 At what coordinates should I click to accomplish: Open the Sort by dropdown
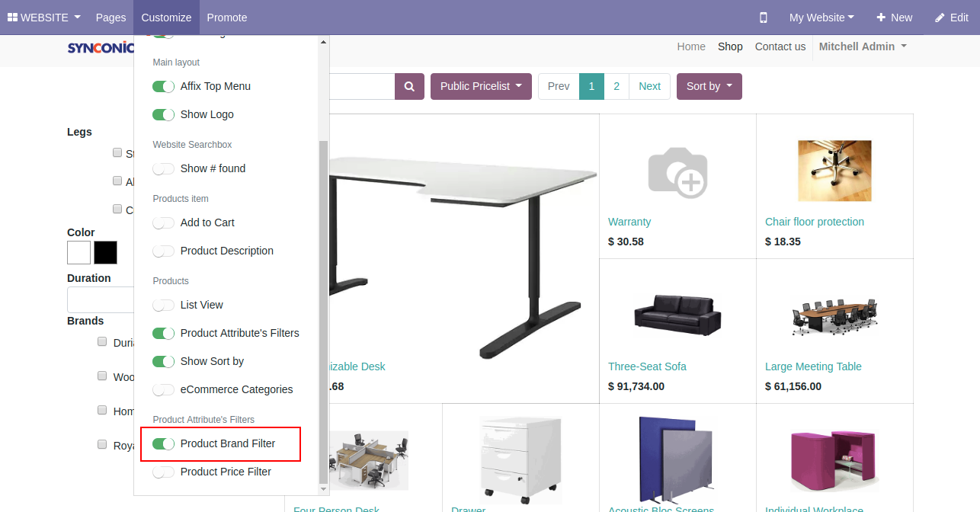[709, 87]
